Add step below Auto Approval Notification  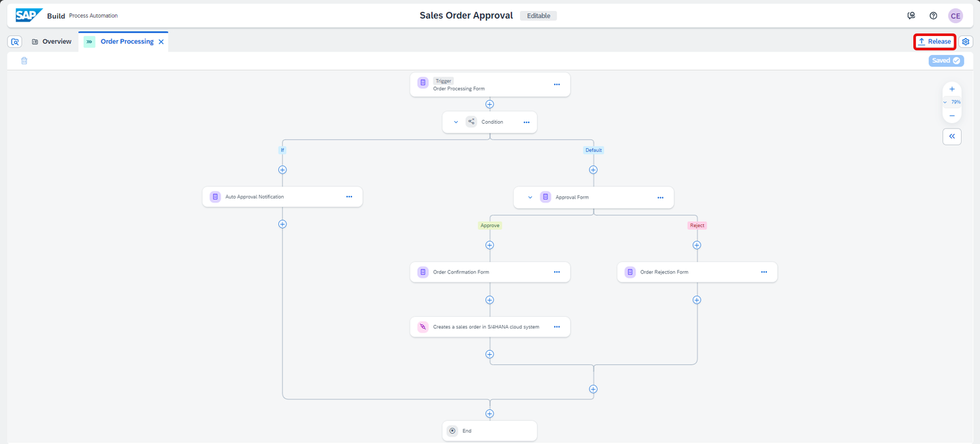pos(282,224)
